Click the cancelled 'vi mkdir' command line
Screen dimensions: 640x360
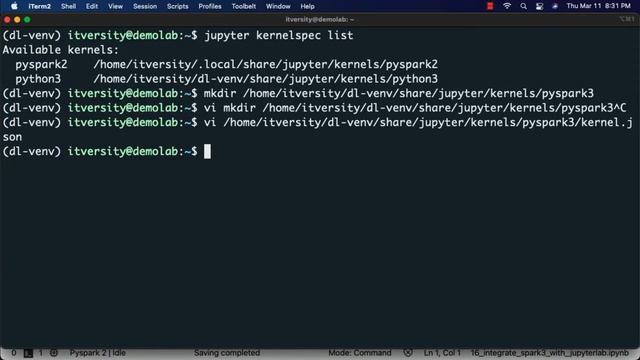pyautogui.click(x=415, y=108)
